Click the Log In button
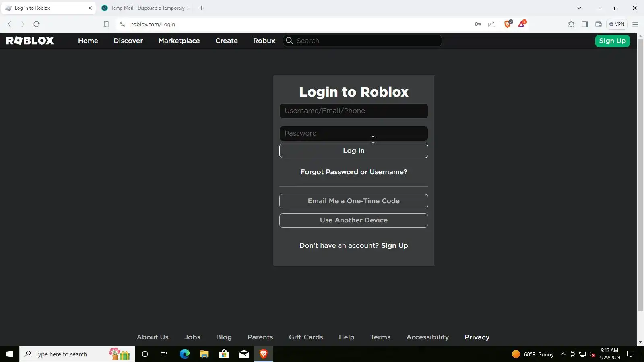644x362 pixels. (354, 151)
